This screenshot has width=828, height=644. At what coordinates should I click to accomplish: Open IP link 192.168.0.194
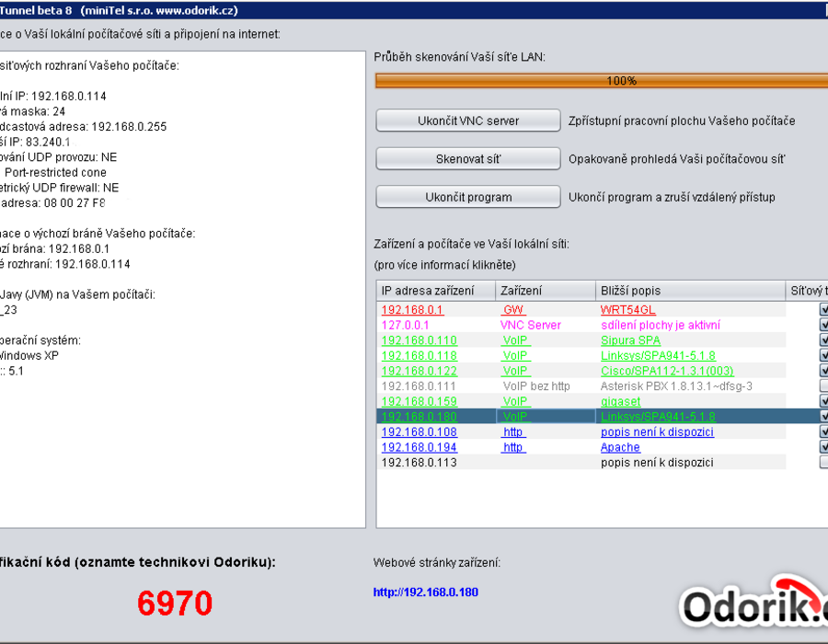[x=420, y=448]
